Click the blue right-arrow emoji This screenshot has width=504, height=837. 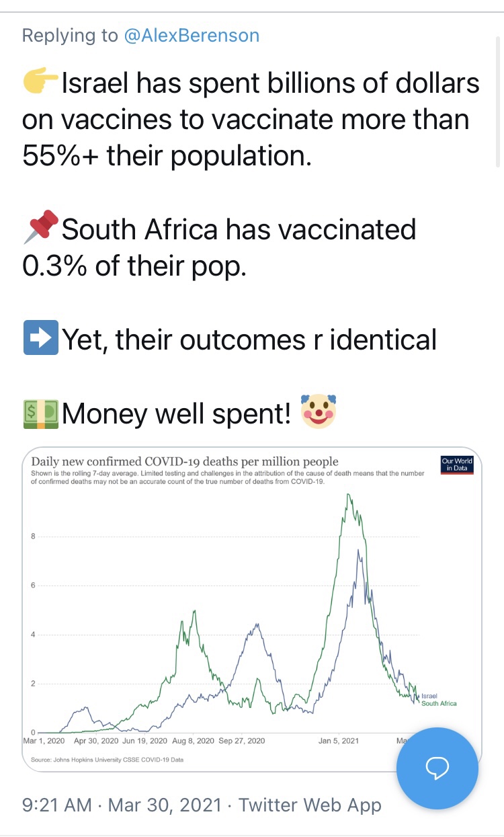40,339
